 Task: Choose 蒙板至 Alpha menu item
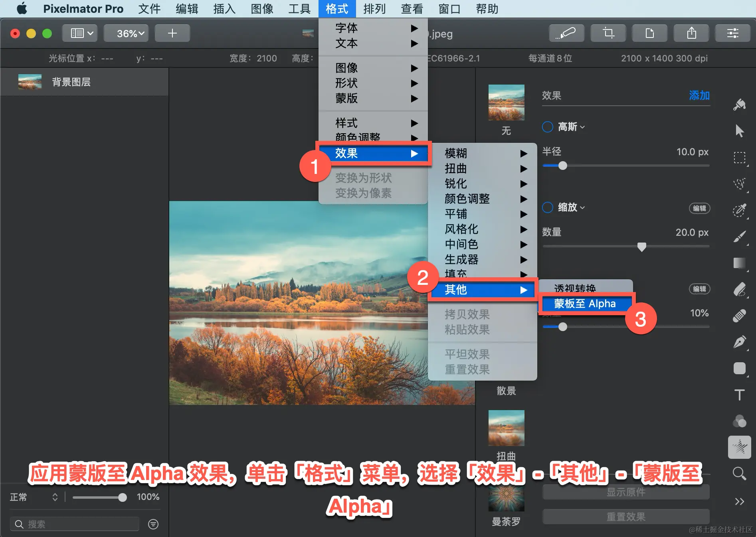click(x=586, y=304)
